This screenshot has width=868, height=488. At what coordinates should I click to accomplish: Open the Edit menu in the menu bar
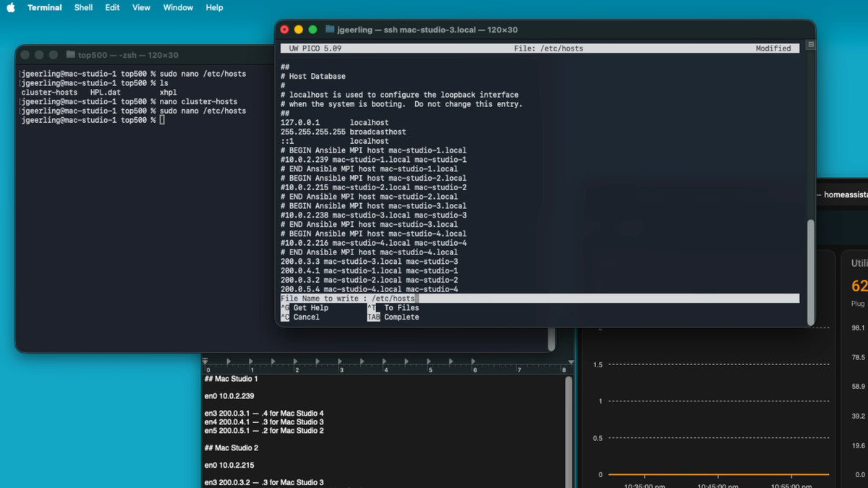[112, 8]
